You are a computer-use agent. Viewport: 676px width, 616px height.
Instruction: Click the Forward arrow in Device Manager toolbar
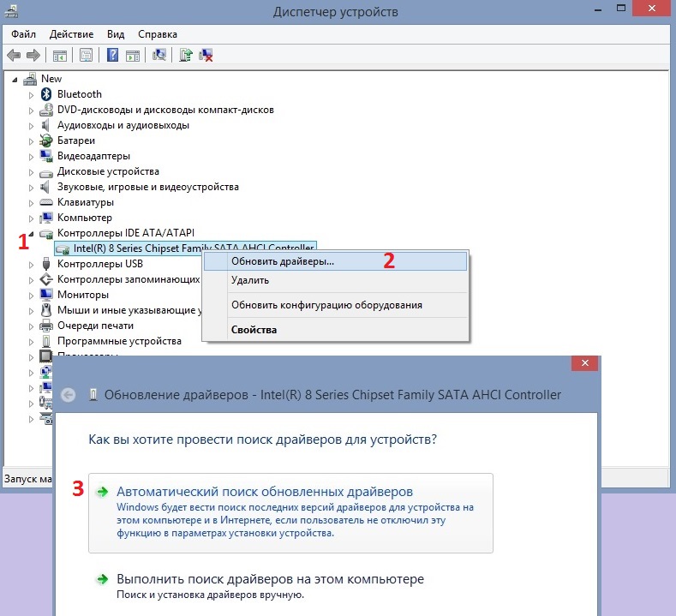coord(33,55)
